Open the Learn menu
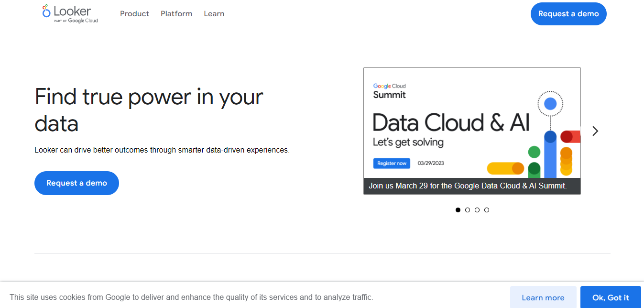The image size is (644, 308). point(214,14)
